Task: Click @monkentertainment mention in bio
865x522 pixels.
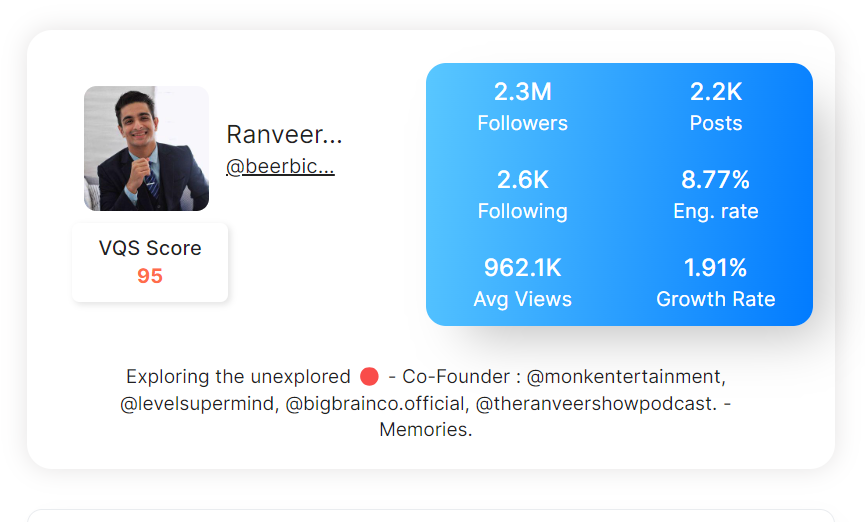Action: (626, 376)
